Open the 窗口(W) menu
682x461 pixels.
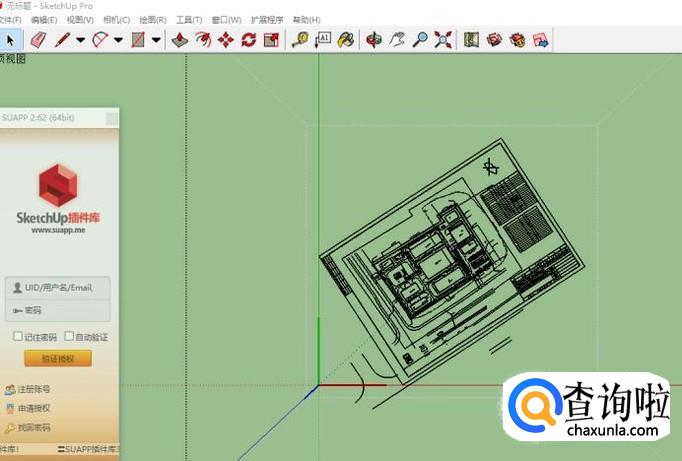(226, 20)
